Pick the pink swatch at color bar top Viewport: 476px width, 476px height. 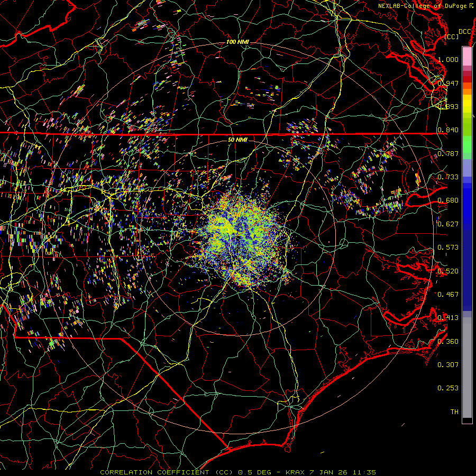467,56
